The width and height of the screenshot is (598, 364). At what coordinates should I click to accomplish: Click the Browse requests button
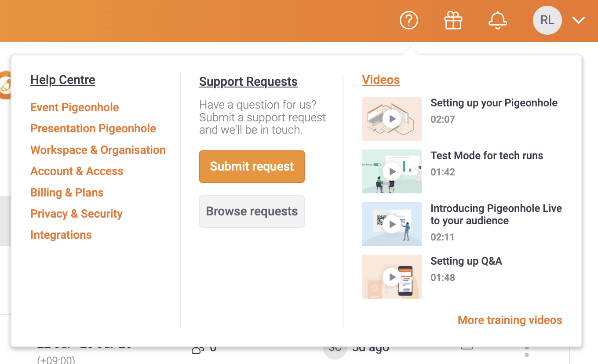tap(252, 211)
